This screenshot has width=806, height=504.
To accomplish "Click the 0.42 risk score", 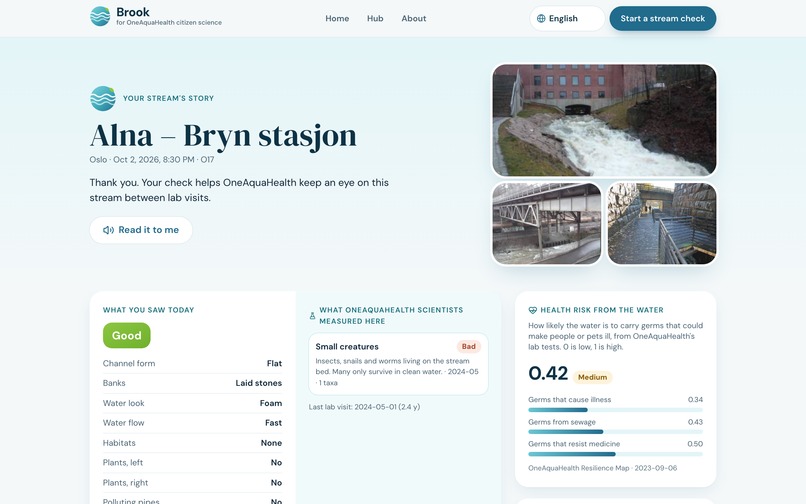I will click(548, 373).
